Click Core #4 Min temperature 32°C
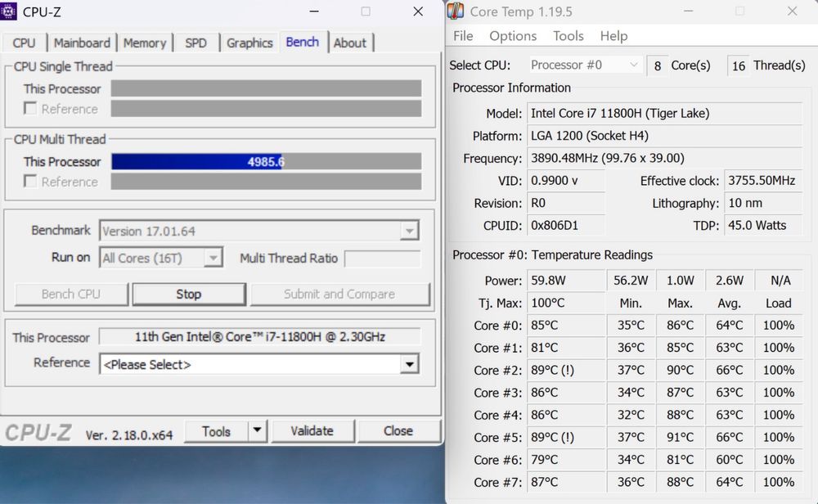 (631, 415)
